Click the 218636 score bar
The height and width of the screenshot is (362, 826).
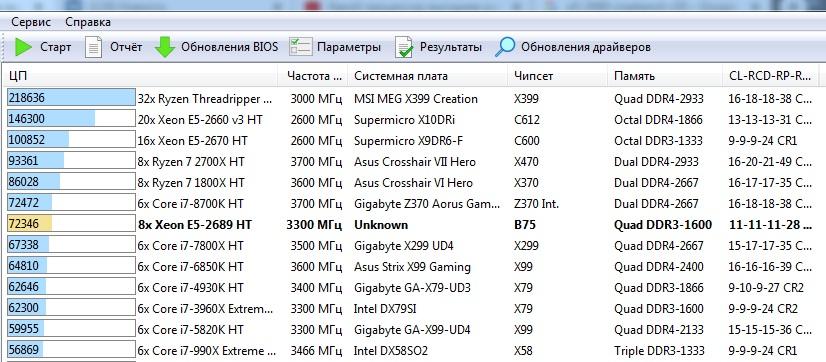[x=71, y=98]
